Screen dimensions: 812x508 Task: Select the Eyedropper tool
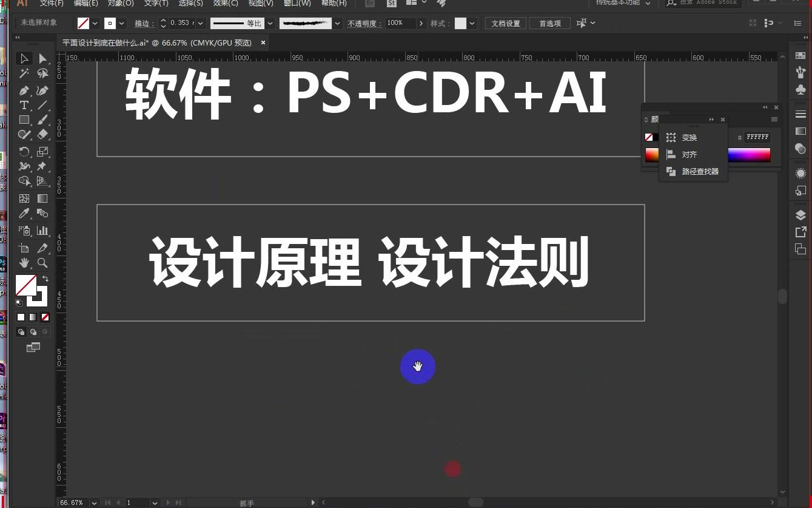pos(24,213)
